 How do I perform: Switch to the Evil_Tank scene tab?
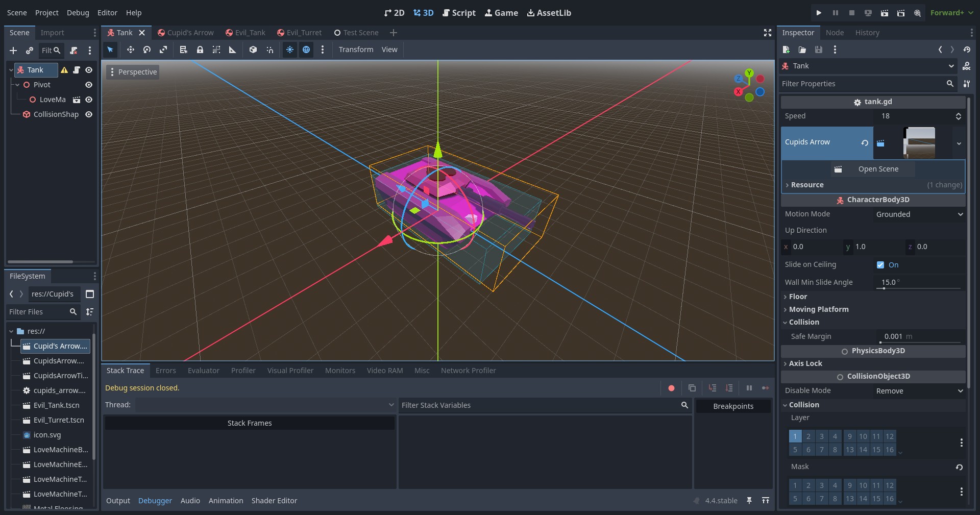(246, 33)
